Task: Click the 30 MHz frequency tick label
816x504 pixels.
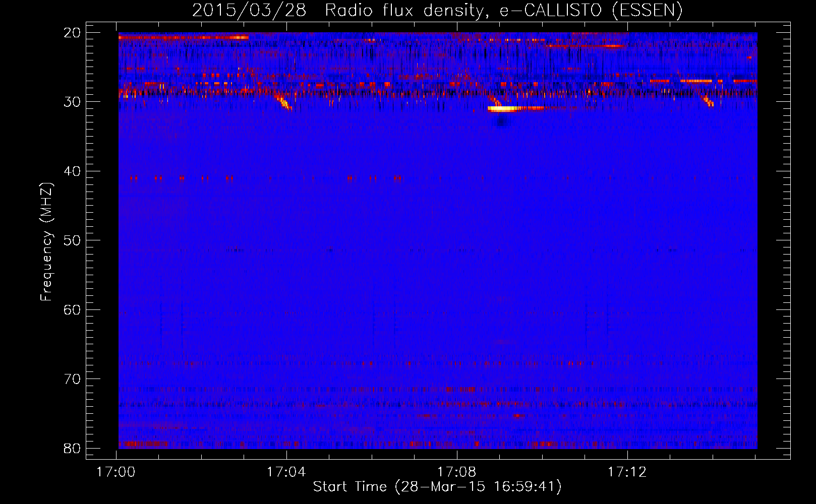Action: click(x=72, y=102)
